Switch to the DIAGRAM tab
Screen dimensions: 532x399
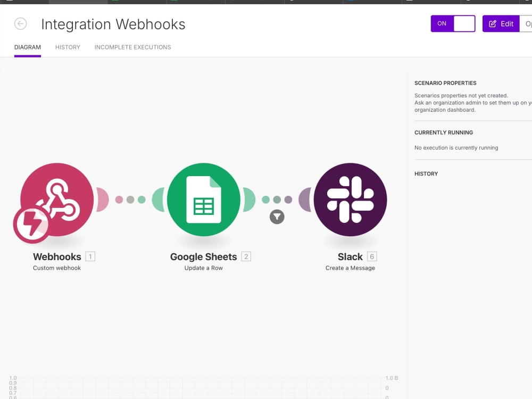(x=28, y=47)
